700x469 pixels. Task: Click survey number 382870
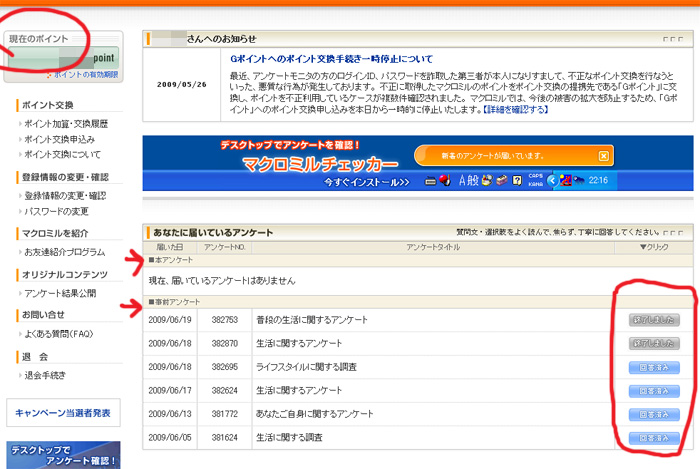pyautogui.click(x=225, y=343)
